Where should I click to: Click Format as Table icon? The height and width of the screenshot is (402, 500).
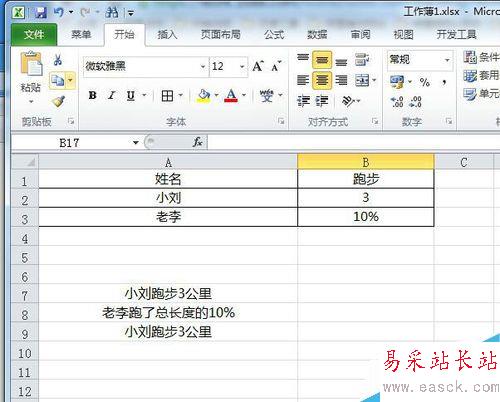tap(470, 76)
